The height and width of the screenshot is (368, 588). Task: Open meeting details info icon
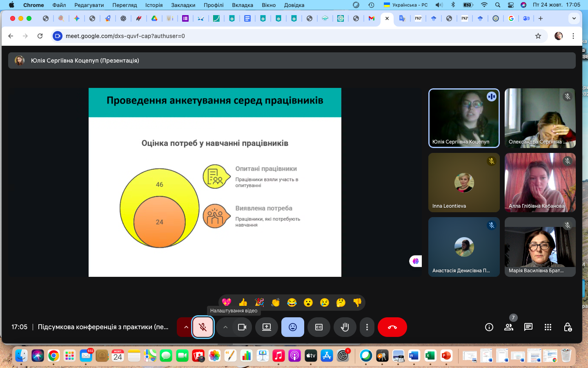489,327
